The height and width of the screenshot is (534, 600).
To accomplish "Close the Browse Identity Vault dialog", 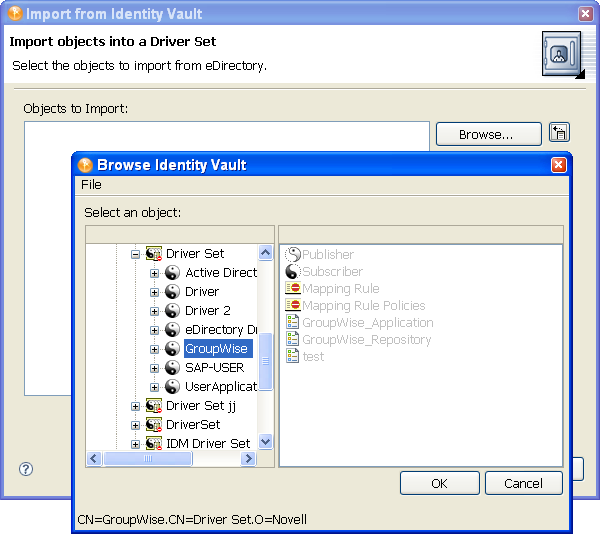I will [x=558, y=165].
